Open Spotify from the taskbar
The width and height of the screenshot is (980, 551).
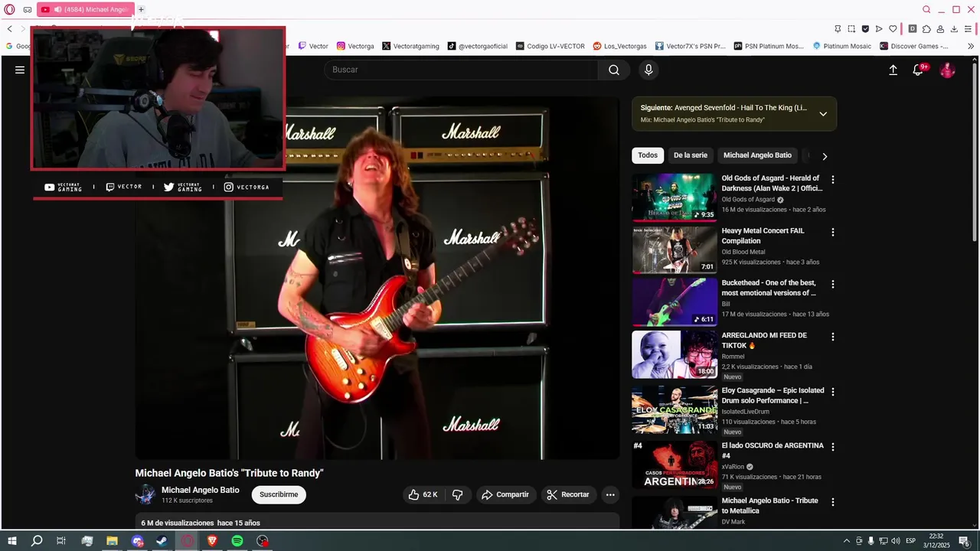tap(237, 541)
